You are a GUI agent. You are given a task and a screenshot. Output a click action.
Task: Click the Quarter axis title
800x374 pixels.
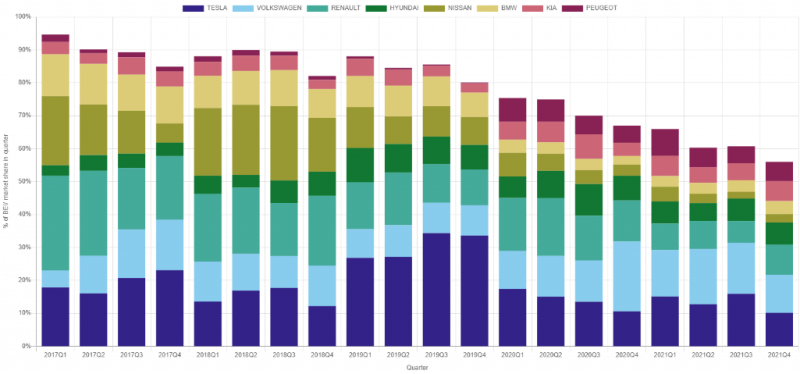coord(417,367)
